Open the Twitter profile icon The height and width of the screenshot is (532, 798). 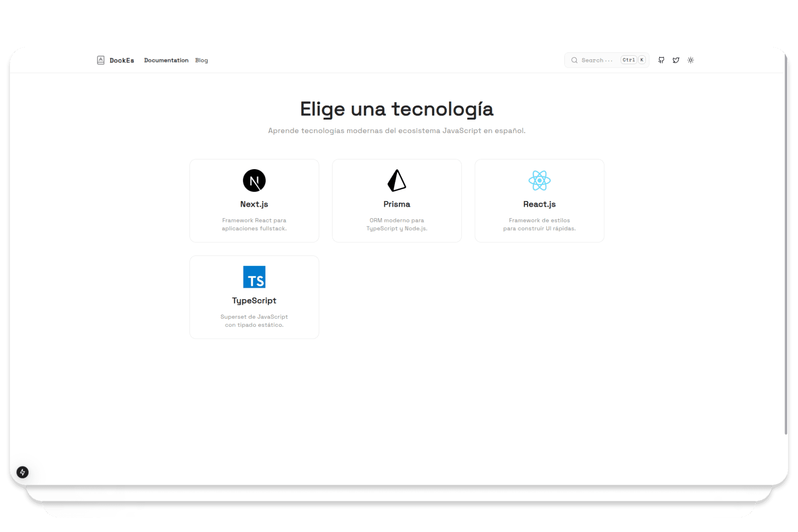click(x=676, y=60)
